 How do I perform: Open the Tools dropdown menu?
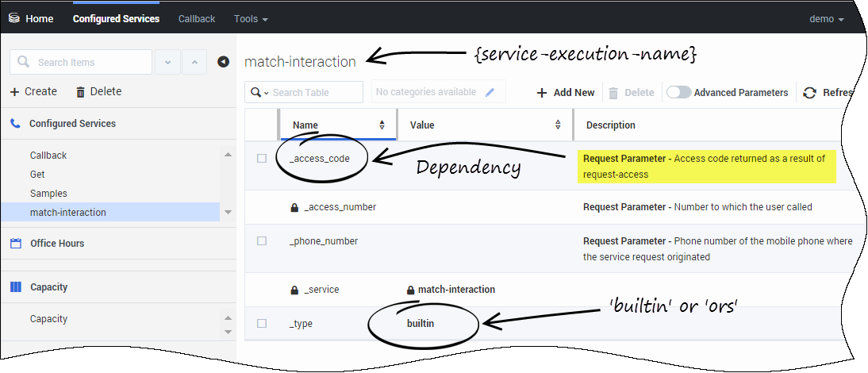coord(251,18)
